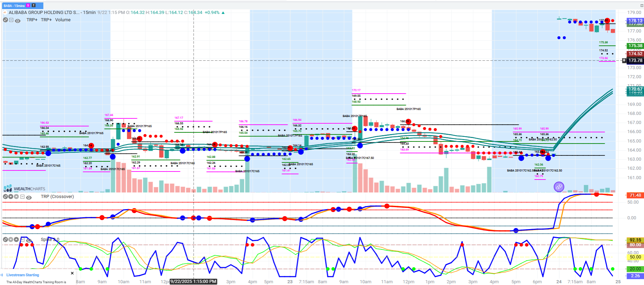Image resolution: width=644 pixels, height=285 pixels.
Task: Toggle visibility of main chart indicators
Action: click(x=17, y=21)
